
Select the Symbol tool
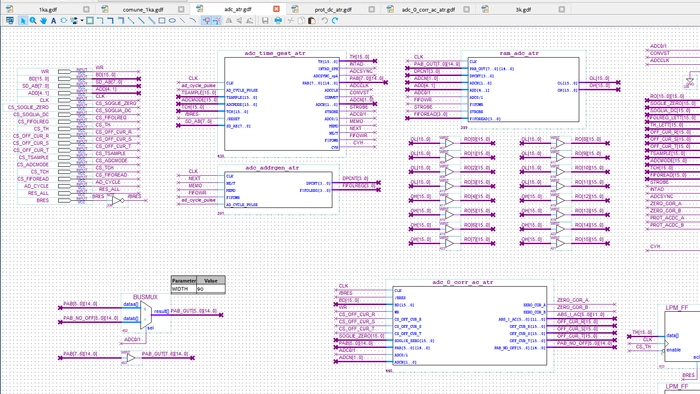click(64, 21)
